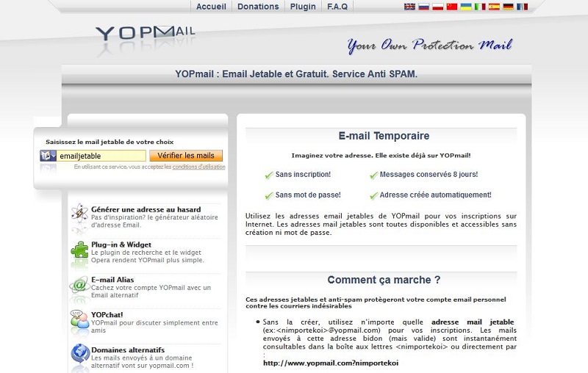Screen dimensions: 588x373
Task: Click the Messages conservés 8 jours! text
Action: click(429, 175)
